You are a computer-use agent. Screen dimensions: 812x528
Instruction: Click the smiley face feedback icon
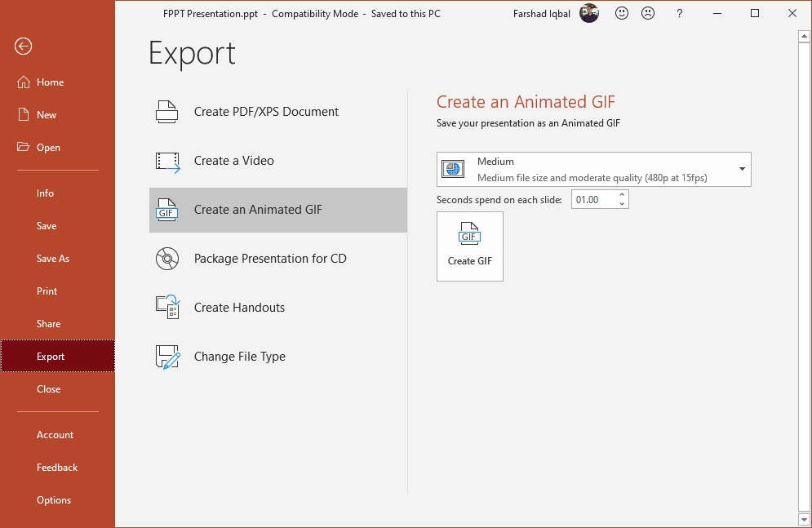pyautogui.click(x=622, y=13)
